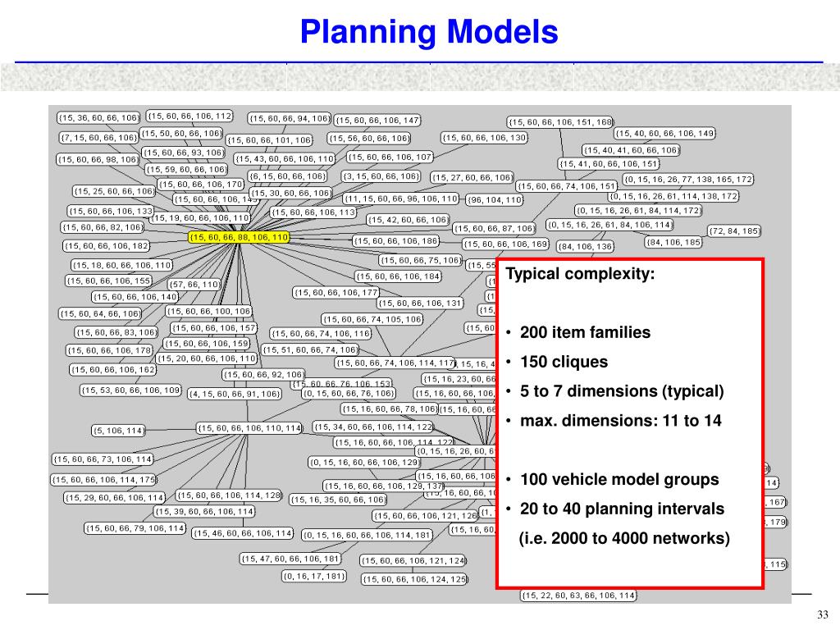840x630 pixels.
Task: Click node (15, 27, 60, 66, 106)
Action: coord(472,177)
